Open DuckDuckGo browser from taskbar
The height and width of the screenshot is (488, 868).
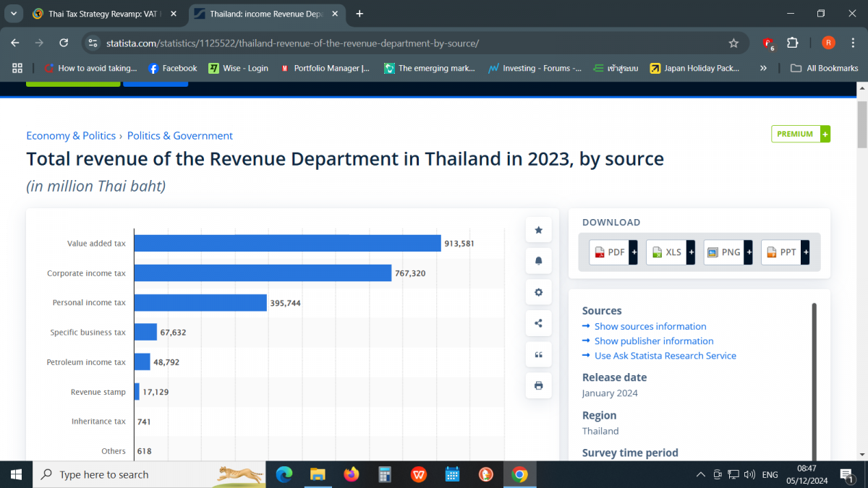point(486,474)
